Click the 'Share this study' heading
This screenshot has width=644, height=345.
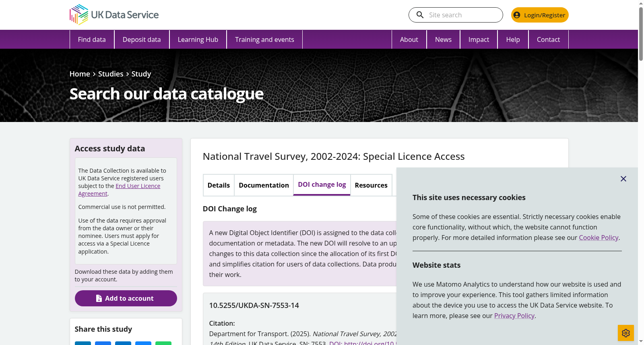tap(103, 329)
